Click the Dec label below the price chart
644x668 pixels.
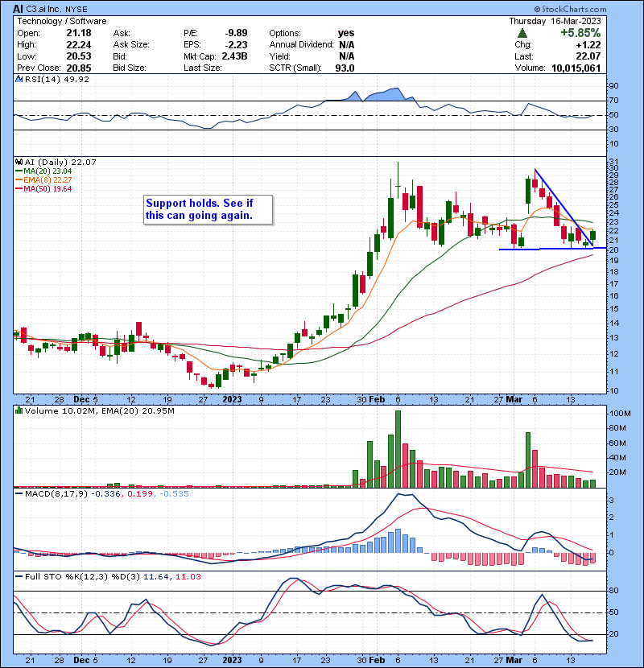pos(81,399)
